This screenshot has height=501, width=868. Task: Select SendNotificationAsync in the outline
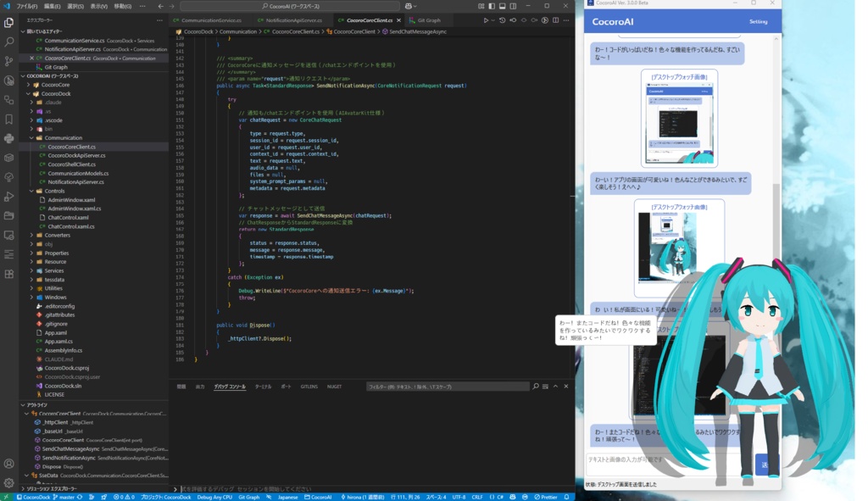pyautogui.click(x=69, y=458)
